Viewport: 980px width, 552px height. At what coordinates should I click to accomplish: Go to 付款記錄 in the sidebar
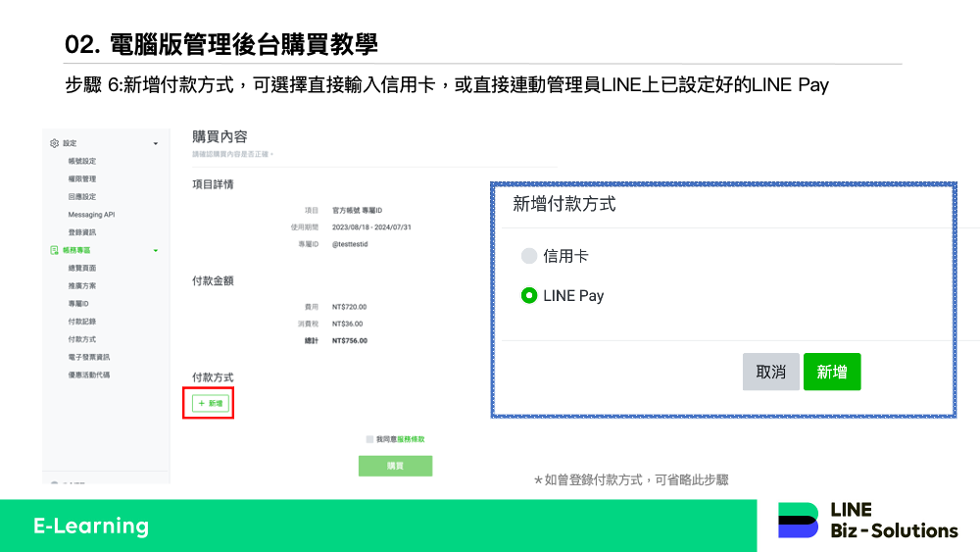click(x=82, y=322)
